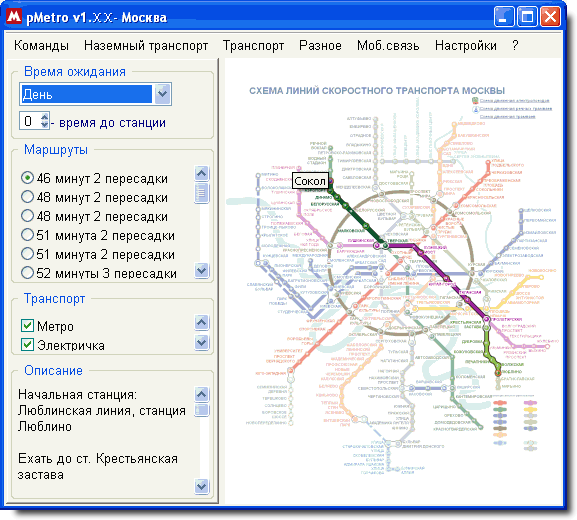
Task: Select the second 51 минута 2 пересадки route
Action: (x=98, y=255)
